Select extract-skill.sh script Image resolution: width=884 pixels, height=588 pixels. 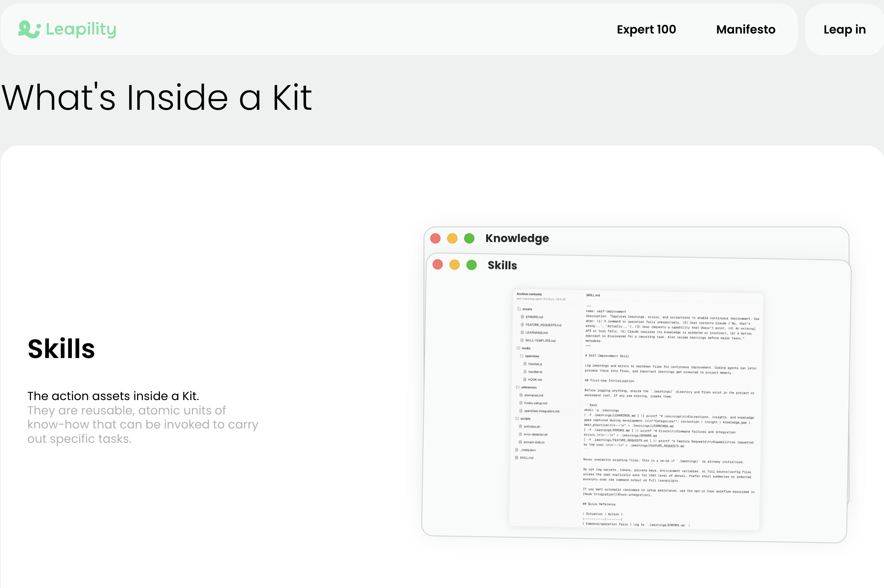point(532,442)
